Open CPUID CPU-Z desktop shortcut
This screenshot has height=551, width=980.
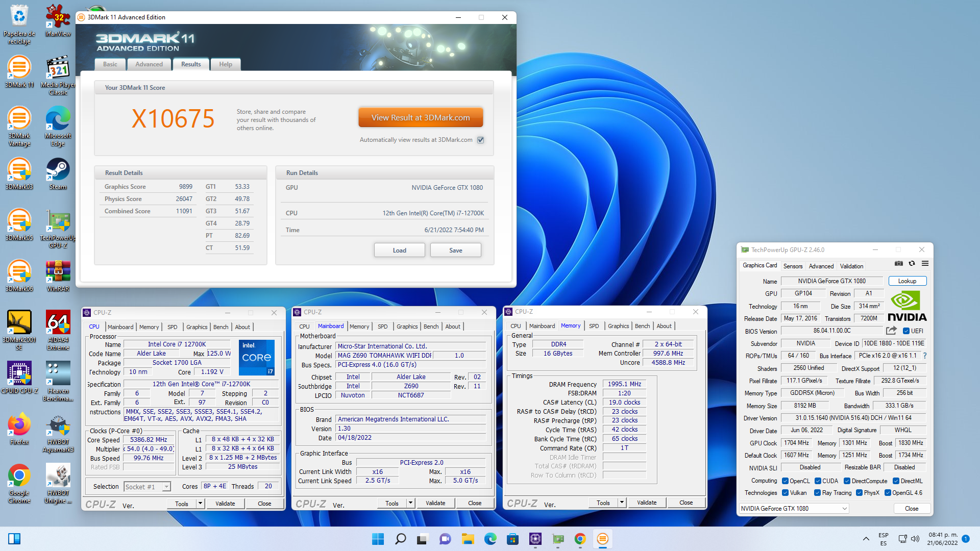click(x=19, y=378)
